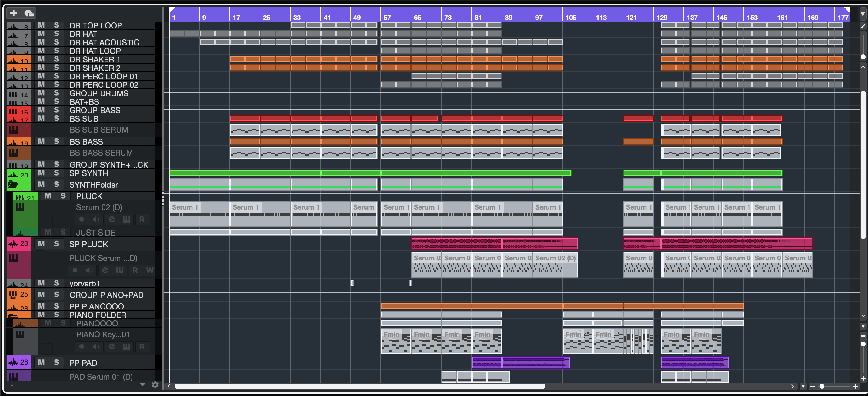Open track list bottom dropdown arrow
The image size is (868, 396).
[x=142, y=384]
